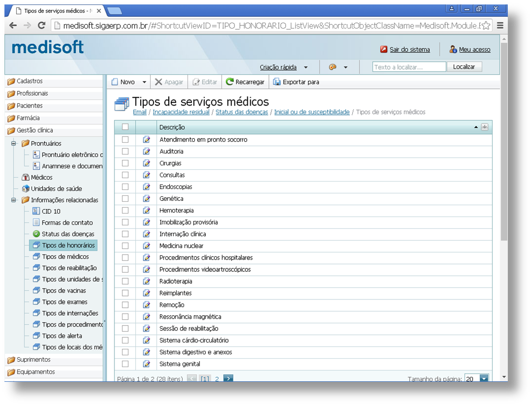Select Unidades de saúde in sidebar
This screenshot has width=532, height=406.
click(x=52, y=188)
